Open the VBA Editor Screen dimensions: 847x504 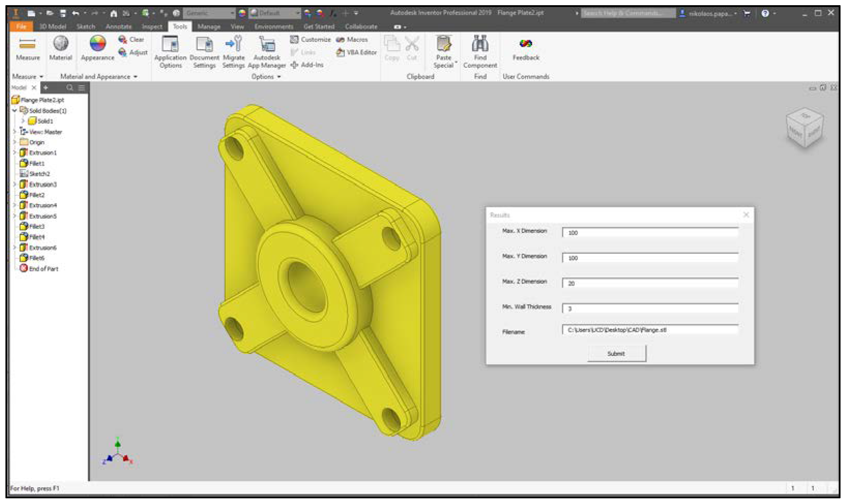(356, 52)
